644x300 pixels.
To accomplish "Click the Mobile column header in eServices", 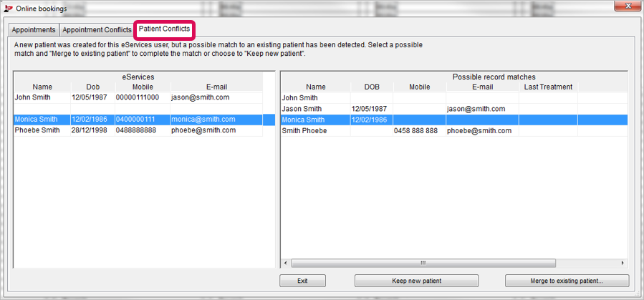I will (143, 87).
